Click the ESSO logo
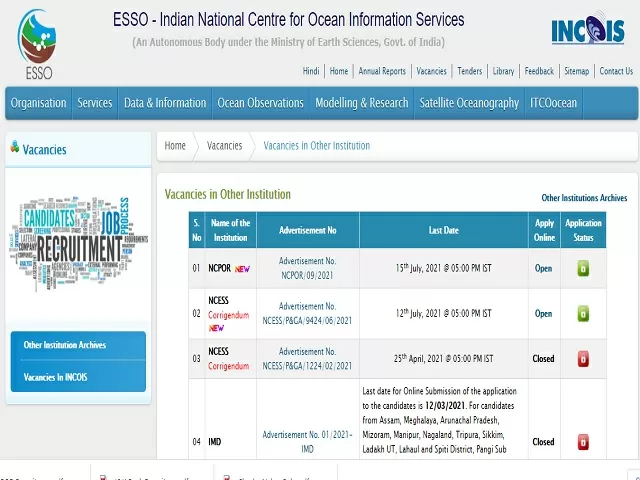The width and height of the screenshot is (640, 480). tap(37, 44)
